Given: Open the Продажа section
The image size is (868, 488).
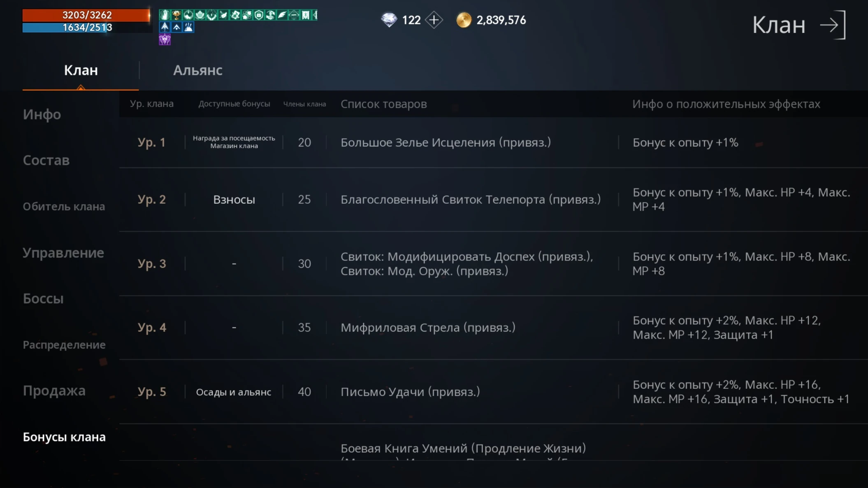Looking at the screenshot, I should pyautogui.click(x=54, y=391).
